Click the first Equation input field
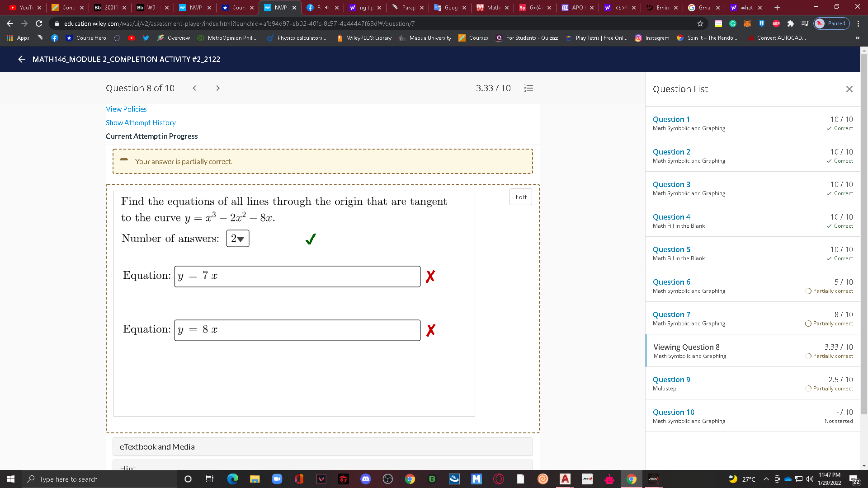 (x=297, y=276)
